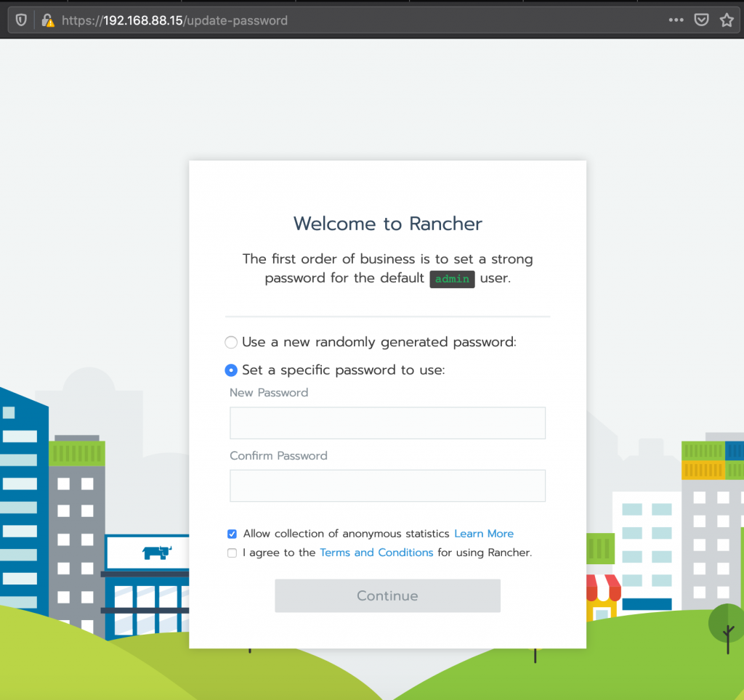Screen dimensions: 744x700
Task: Focus the Confirm Password field
Action: [x=387, y=486]
